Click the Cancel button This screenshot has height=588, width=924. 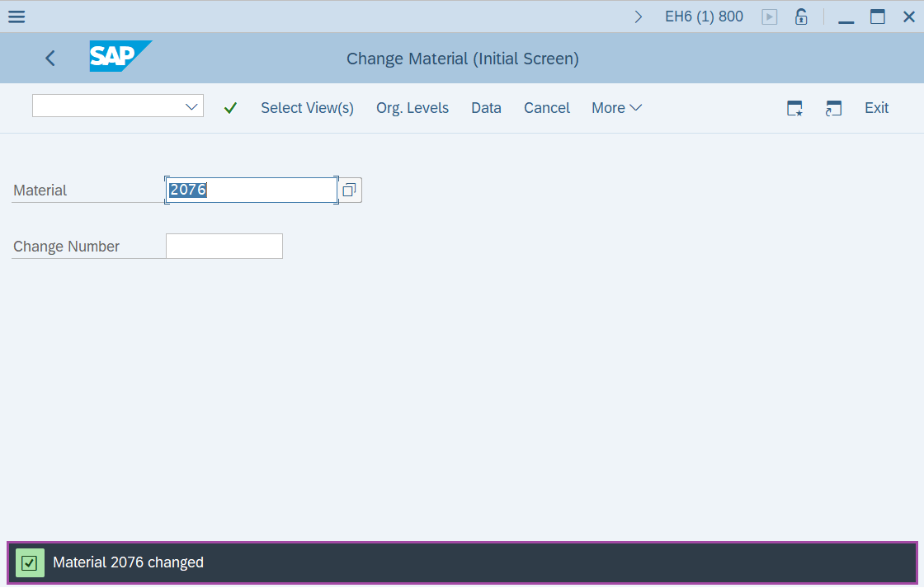point(547,108)
